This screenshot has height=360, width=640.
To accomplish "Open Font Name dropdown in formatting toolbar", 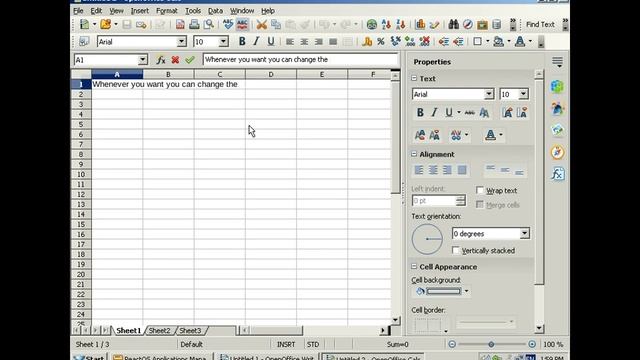I will click(x=182, y=42).
